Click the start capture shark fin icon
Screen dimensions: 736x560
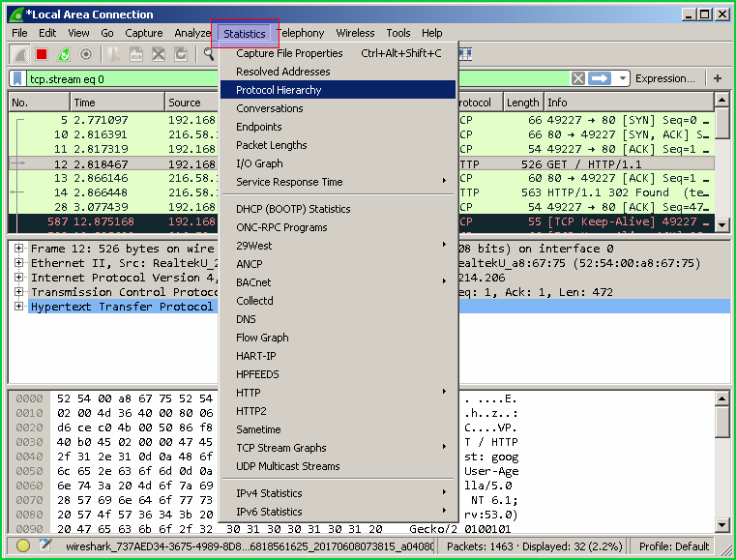point(19,54)
